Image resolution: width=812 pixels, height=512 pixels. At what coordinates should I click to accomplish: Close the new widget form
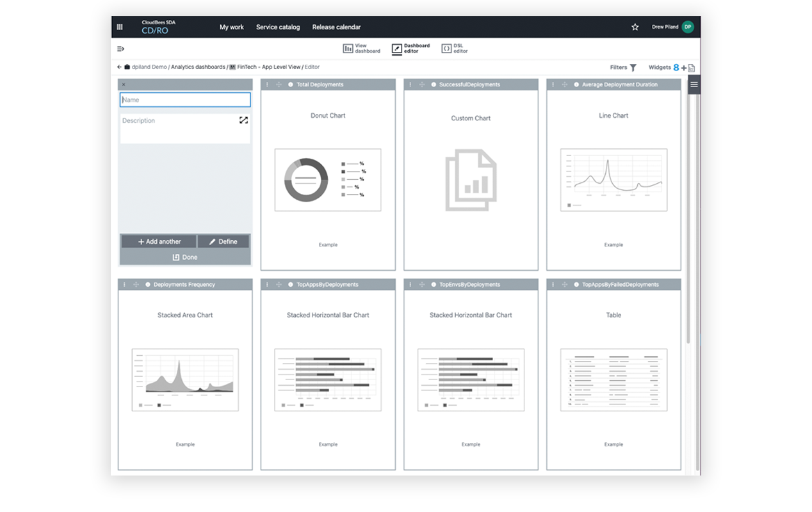[124, 84]
